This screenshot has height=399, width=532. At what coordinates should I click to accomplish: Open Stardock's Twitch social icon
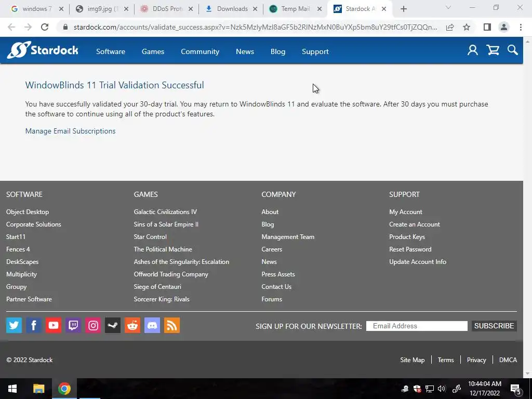pyautogui.click(x=73, y=325)
